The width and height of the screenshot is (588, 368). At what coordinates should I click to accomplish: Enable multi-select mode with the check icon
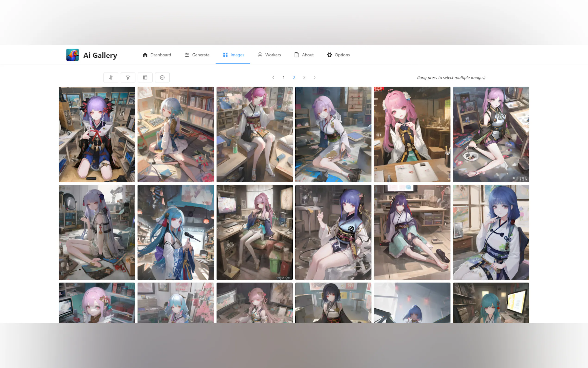pos(162,77)
